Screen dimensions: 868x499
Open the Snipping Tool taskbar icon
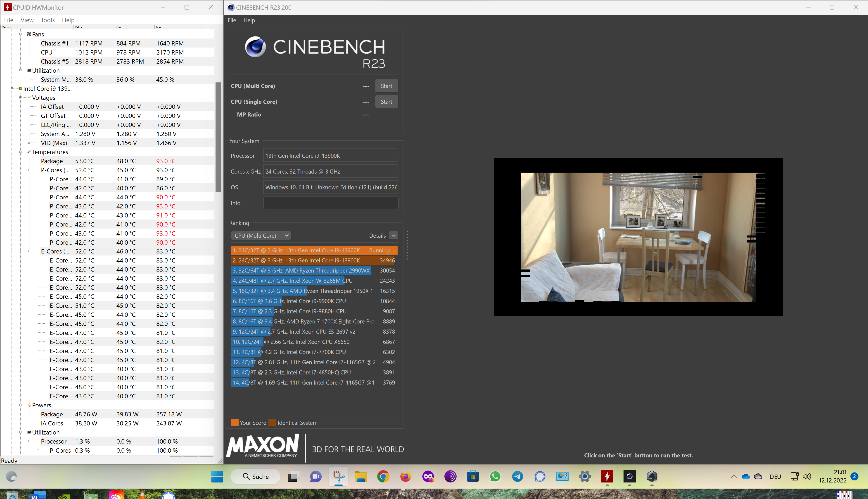click(339, 476)
